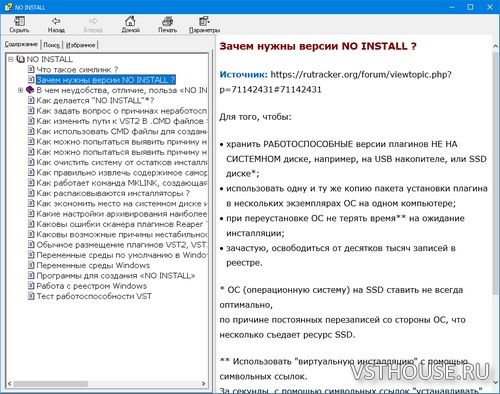
Task: Open topic 'Как делается "NO INSTALL"*?'
Action: pos(95,101)
